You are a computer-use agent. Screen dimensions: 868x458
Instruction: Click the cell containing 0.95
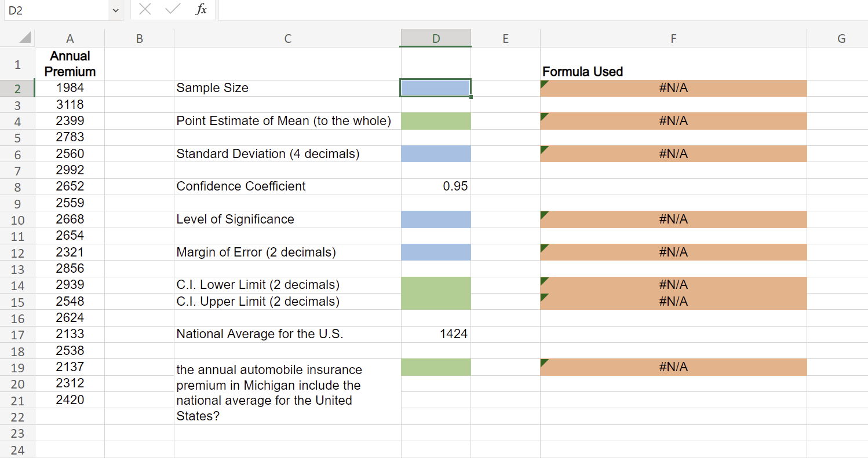435,186
